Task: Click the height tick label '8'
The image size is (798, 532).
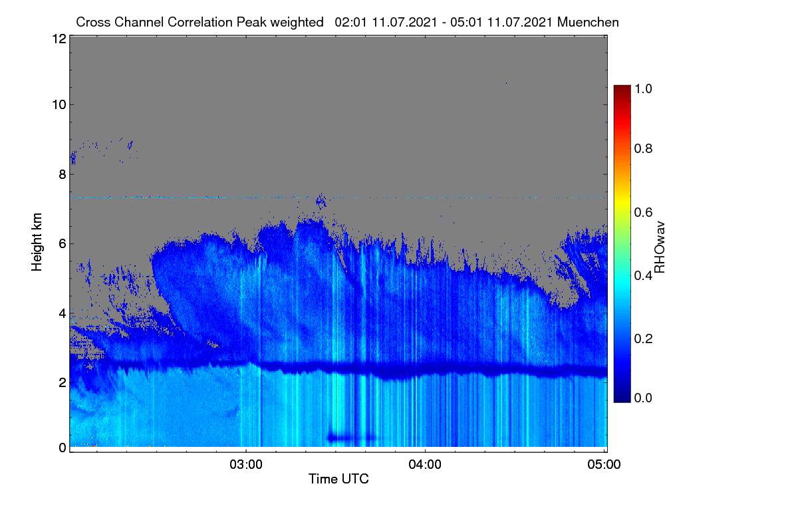Action: 62,174
